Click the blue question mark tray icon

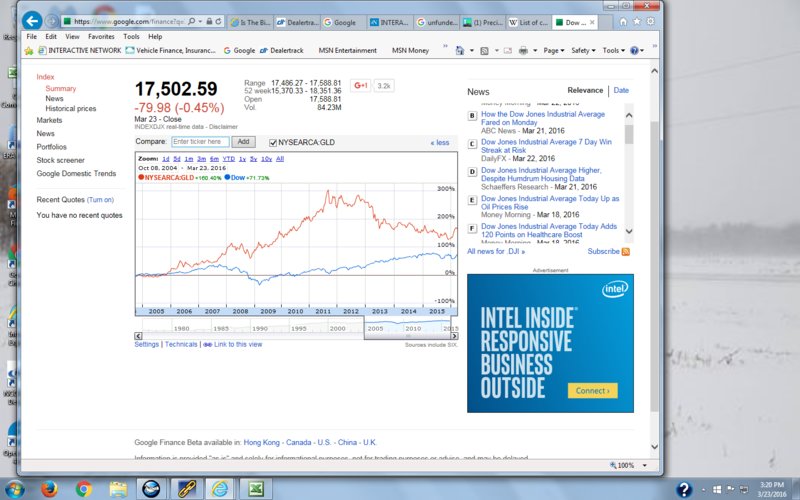[684, 489]
